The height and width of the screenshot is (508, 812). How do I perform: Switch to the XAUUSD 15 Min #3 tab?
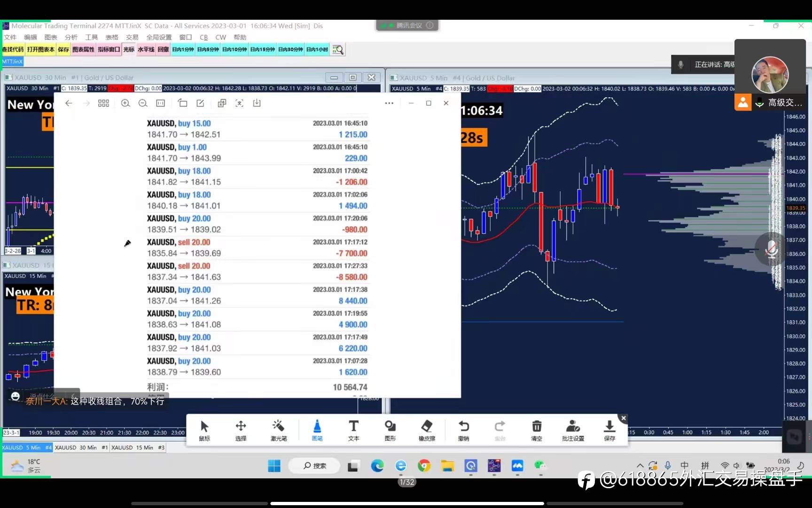pos(138,447)
